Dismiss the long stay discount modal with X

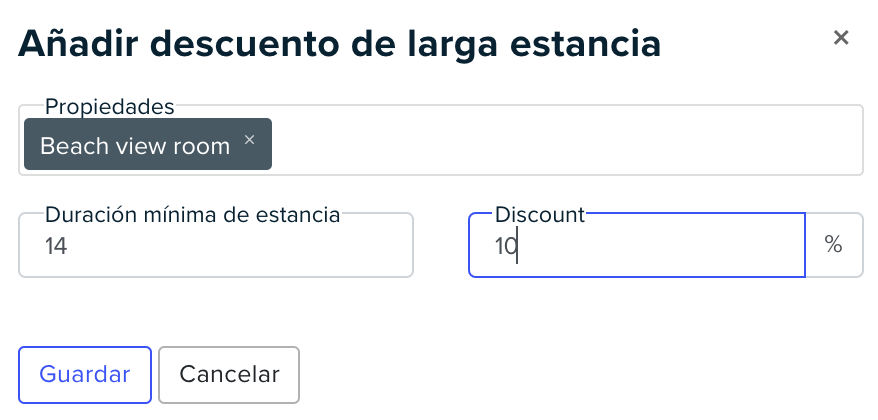(x=841, y=38)
